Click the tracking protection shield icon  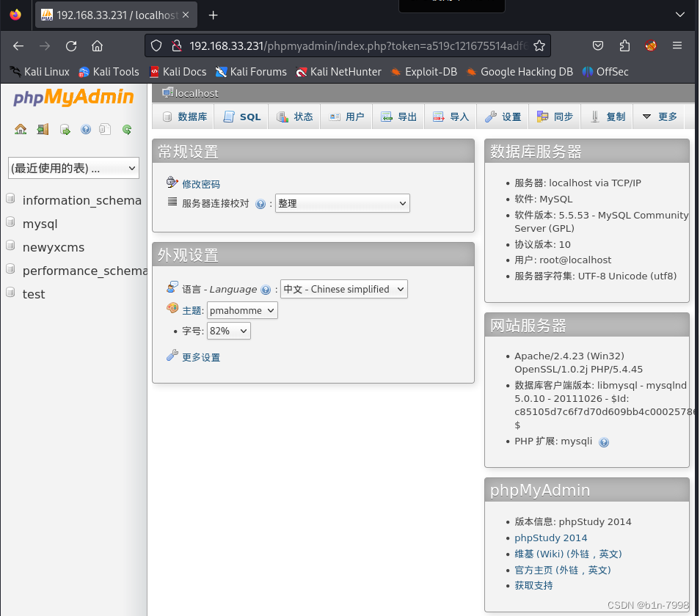[156, 45]
